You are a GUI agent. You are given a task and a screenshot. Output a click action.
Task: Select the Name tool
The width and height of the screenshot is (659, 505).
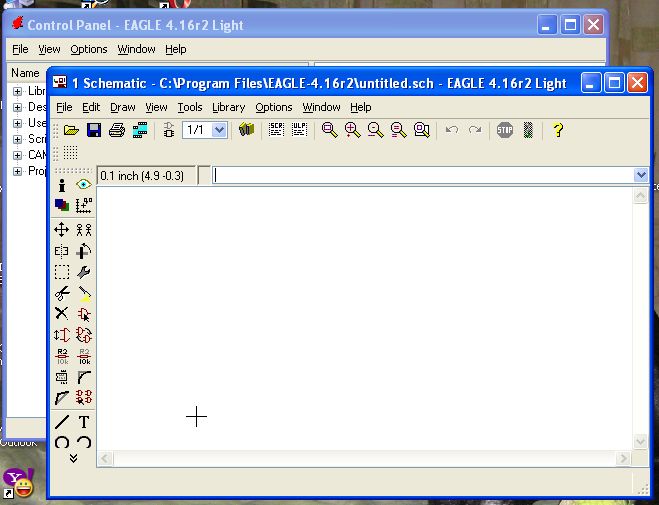coord(62,356)
